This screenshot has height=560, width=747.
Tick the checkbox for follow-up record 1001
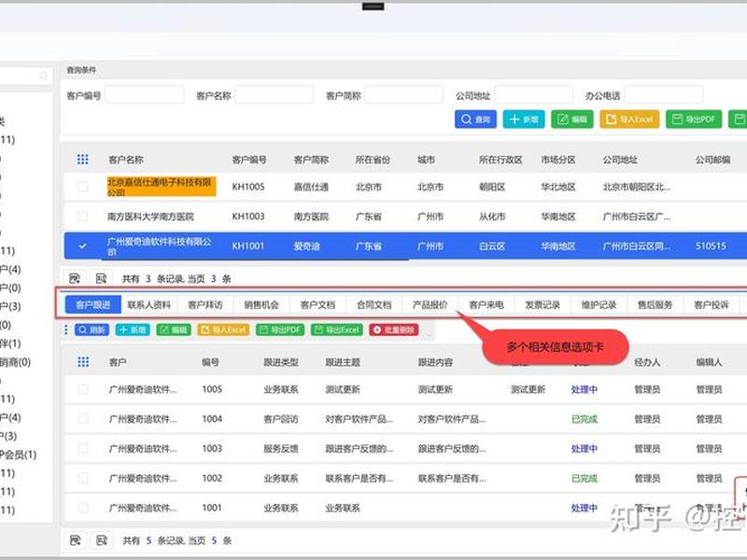[83, 508]
